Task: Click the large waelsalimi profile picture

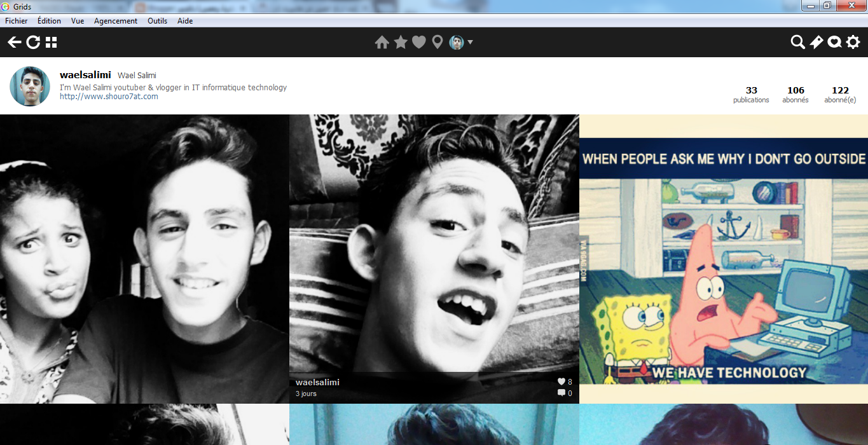Action: pos(30,86)
